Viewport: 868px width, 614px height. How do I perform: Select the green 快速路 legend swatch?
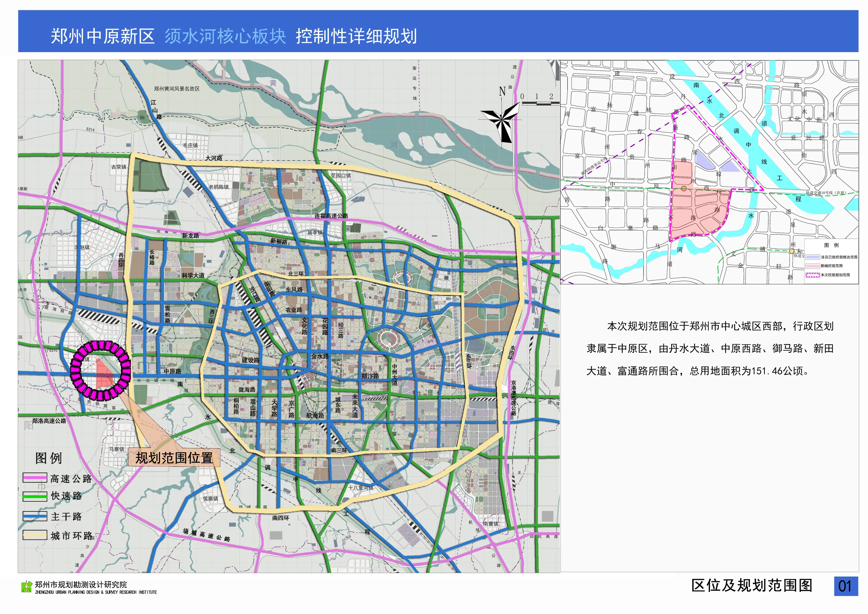coord(35,496)
